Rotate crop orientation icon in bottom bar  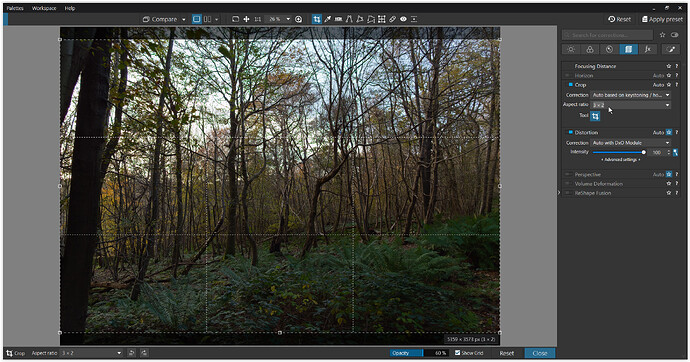coord(132,353)
